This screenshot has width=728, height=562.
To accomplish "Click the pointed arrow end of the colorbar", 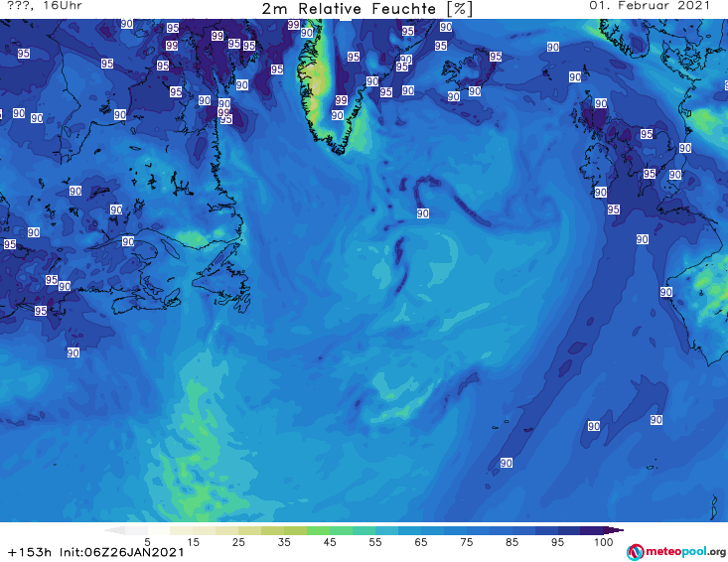I will 614,530.
